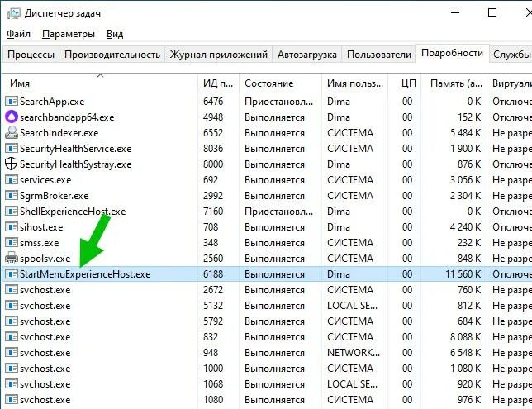Click the NETWORK... user name cell

(x=354, y=353)
